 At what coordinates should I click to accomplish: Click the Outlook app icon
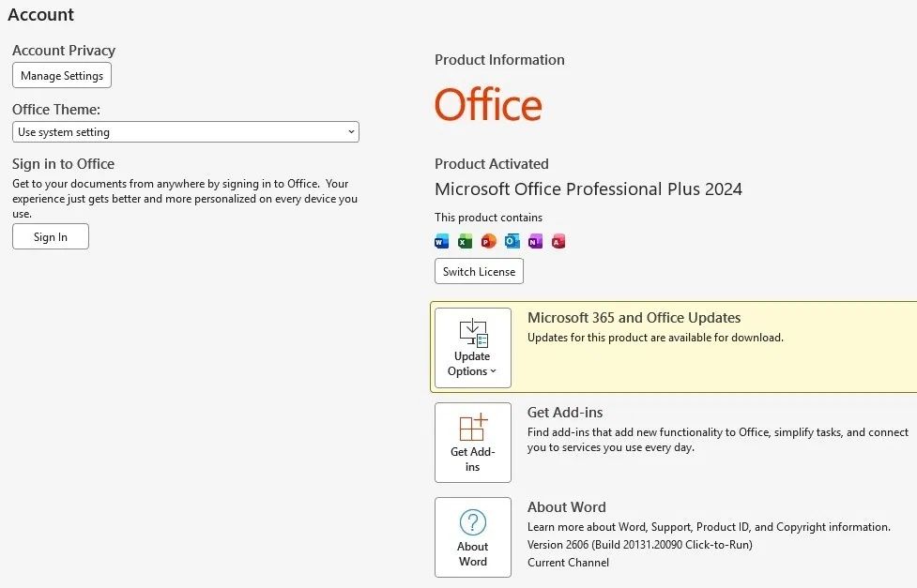512,241
